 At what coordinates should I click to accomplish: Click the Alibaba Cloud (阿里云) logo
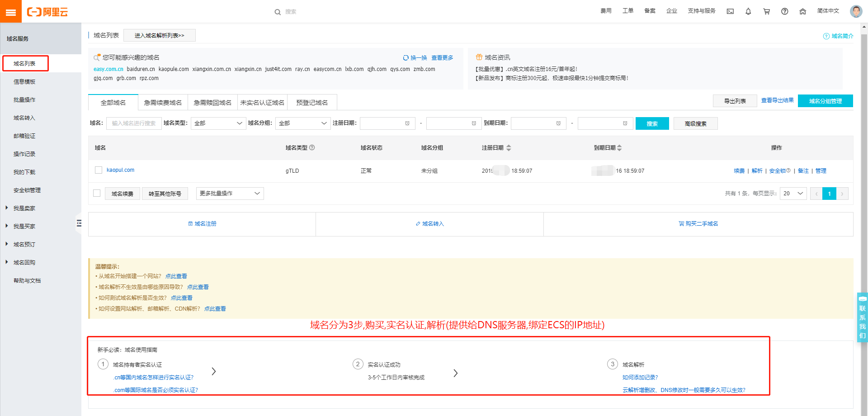tap(50, 11)
